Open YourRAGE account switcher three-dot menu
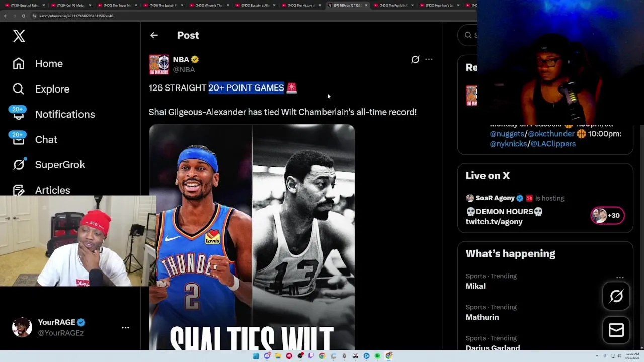The height and width of the screenshot is (362, 644). click(125, 327)
